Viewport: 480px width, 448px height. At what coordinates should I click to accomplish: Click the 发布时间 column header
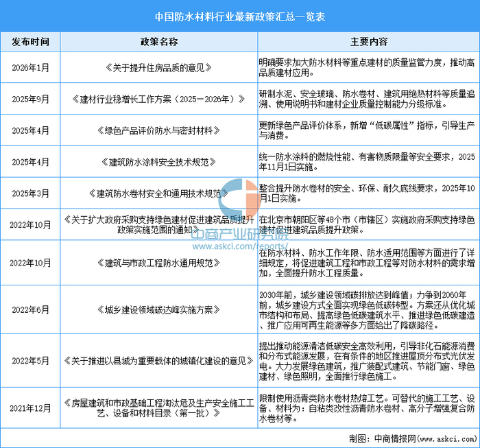click(x=30, y=42)
